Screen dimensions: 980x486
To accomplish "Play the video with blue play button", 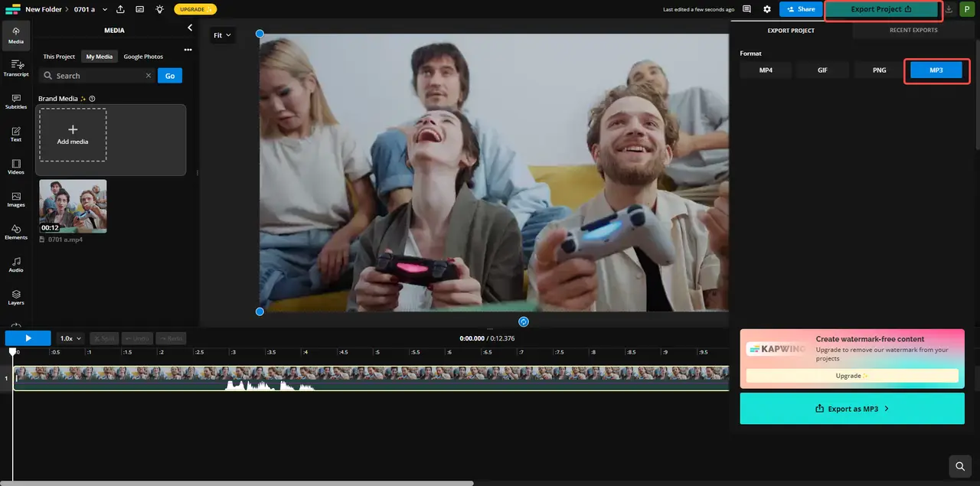I will (28, 338).
